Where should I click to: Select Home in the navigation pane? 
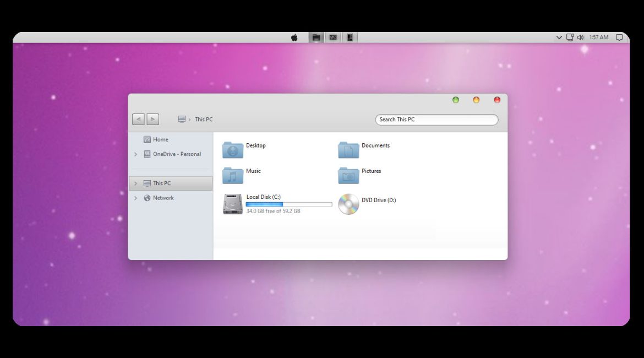point(160,140)
